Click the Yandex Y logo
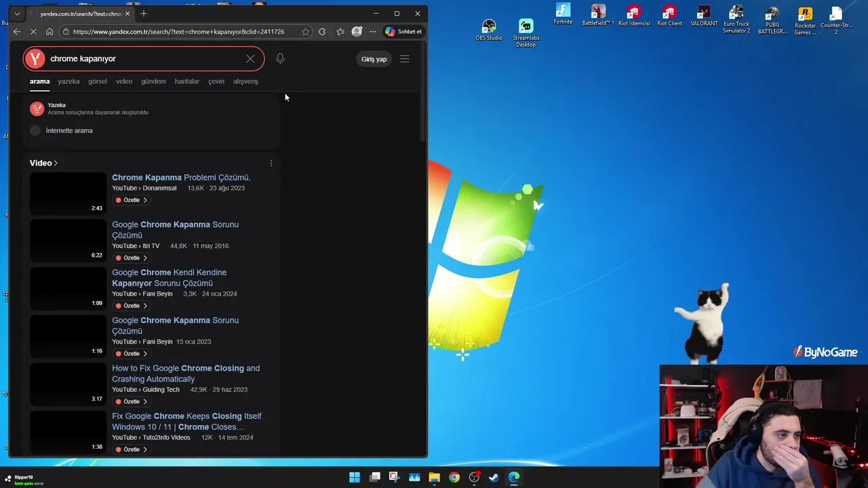 [x=35, y=59]
